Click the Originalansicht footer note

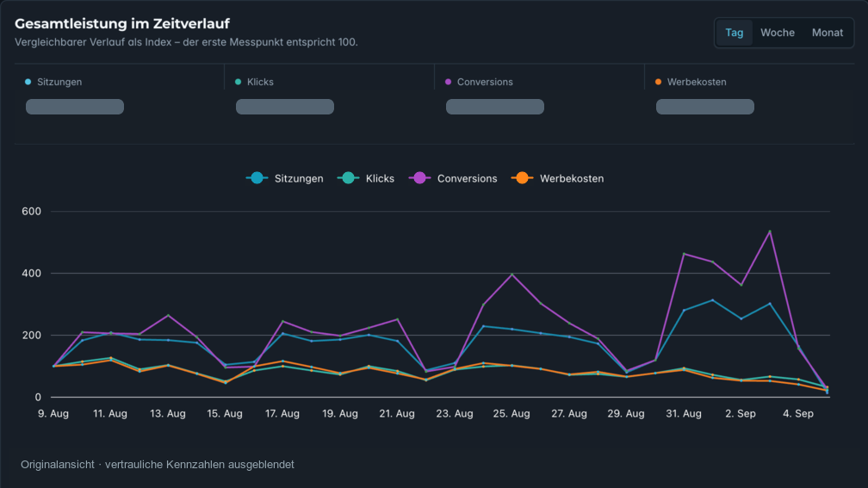(x=158, y=465)
